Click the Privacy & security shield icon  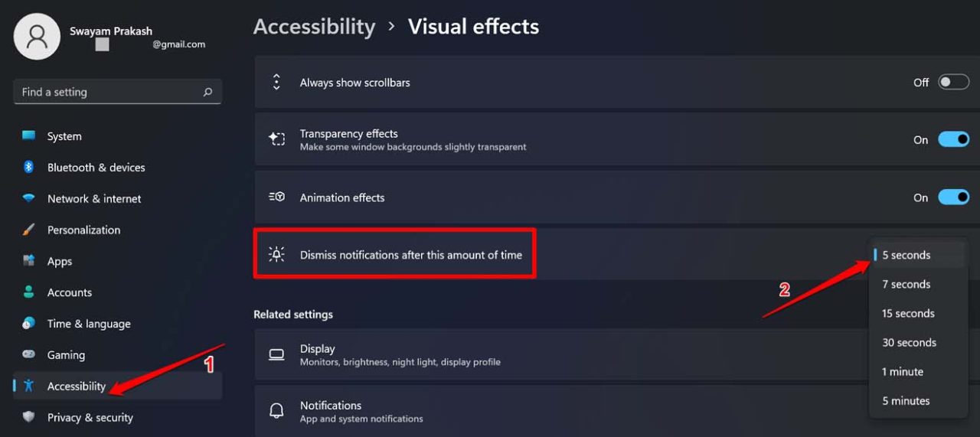click(x=29, y=417)
